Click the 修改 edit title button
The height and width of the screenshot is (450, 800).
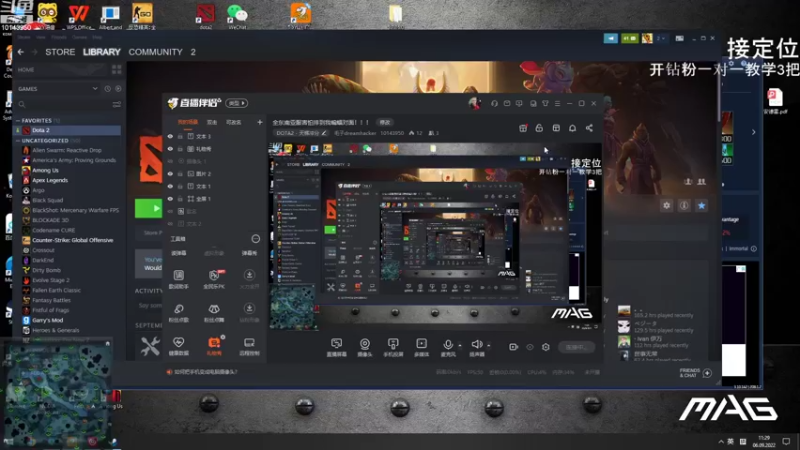pos(385,122)
